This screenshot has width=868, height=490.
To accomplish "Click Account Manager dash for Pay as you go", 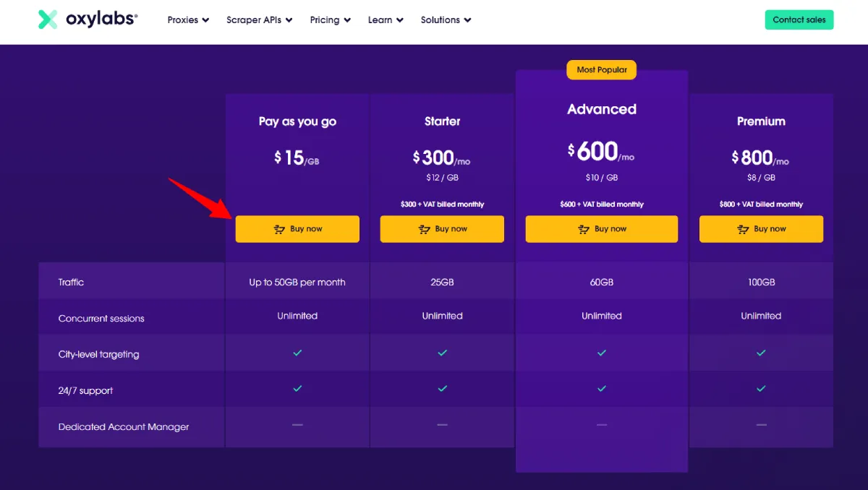I will pos(297,425).
